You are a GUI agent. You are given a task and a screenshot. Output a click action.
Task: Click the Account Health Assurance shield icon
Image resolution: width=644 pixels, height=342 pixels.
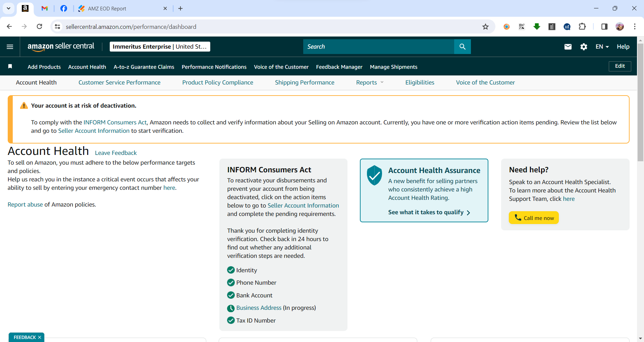pos(374,175)
